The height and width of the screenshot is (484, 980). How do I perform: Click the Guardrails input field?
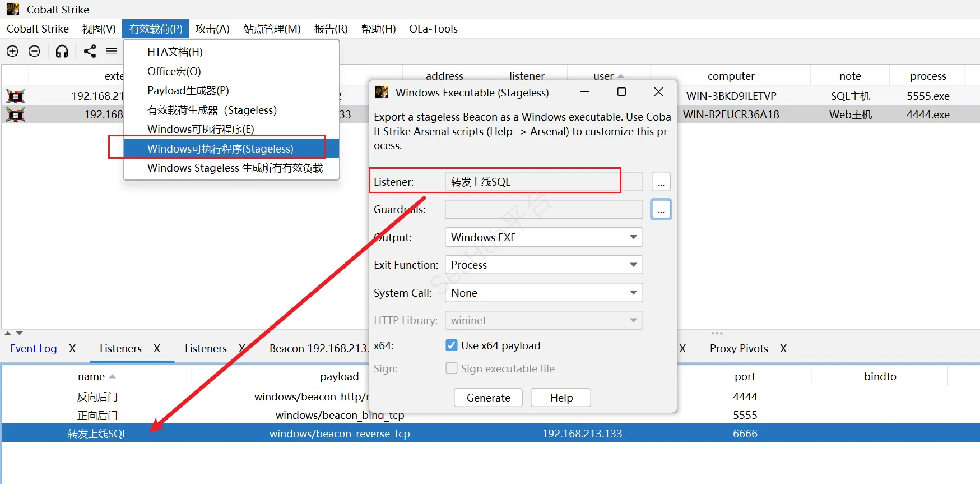(x=544, y=209)
